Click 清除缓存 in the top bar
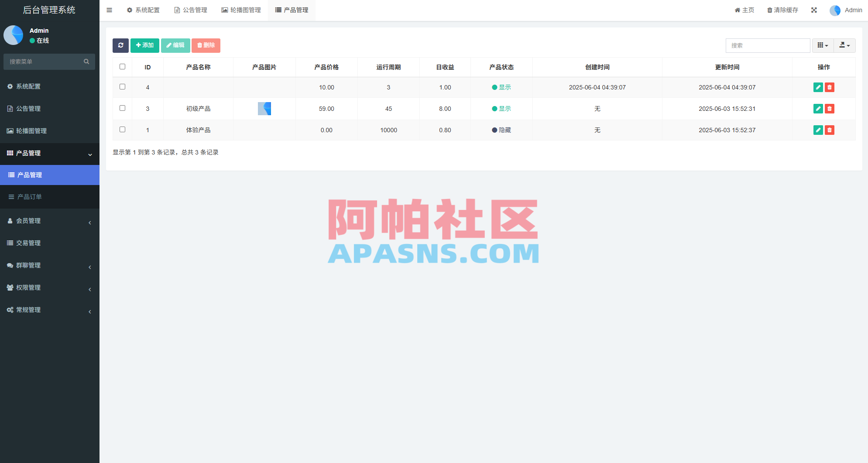 782,10
